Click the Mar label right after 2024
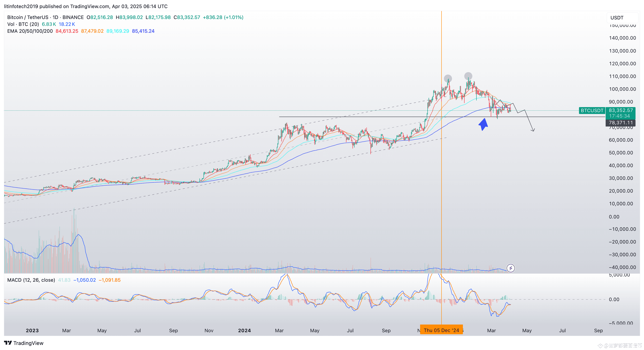Image resolution: width=644 pixels, height=350 pixels. [279, 330]
